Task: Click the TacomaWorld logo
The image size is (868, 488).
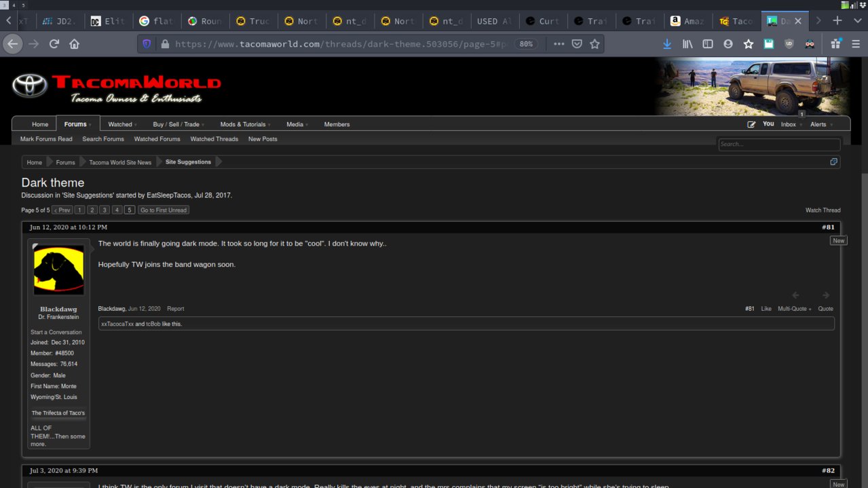Action: 117,88
